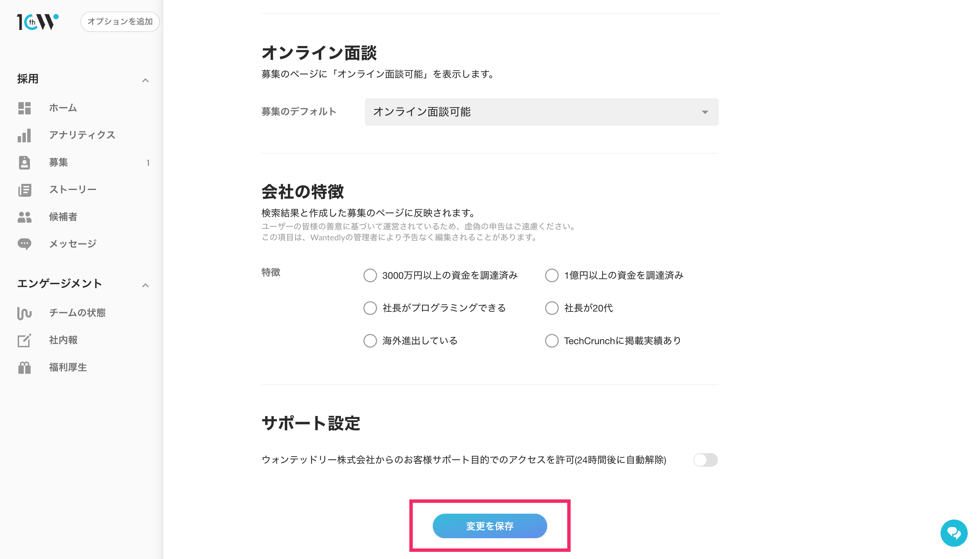
Task: Click the オプションを追加 button
Action: click(120, 21)
